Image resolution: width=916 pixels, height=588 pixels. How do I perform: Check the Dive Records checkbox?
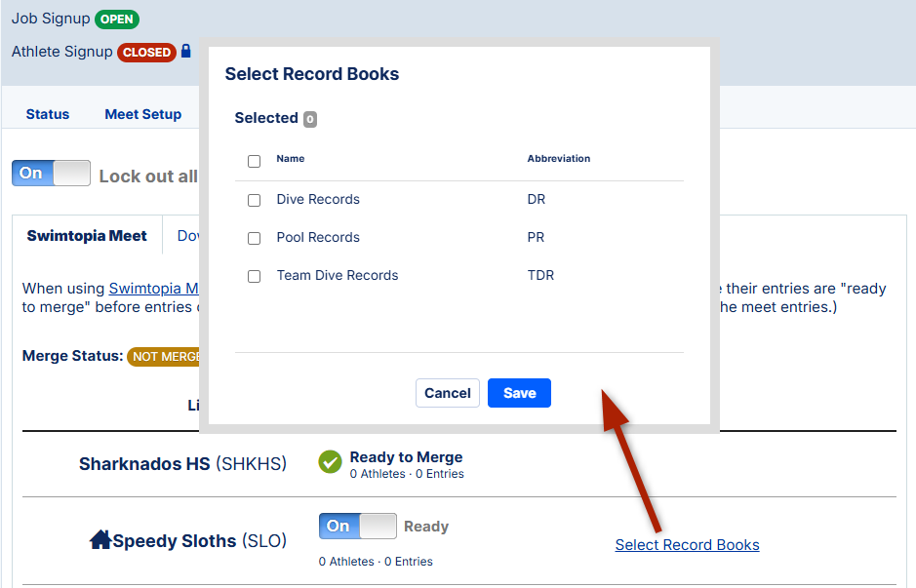point(255,200)
